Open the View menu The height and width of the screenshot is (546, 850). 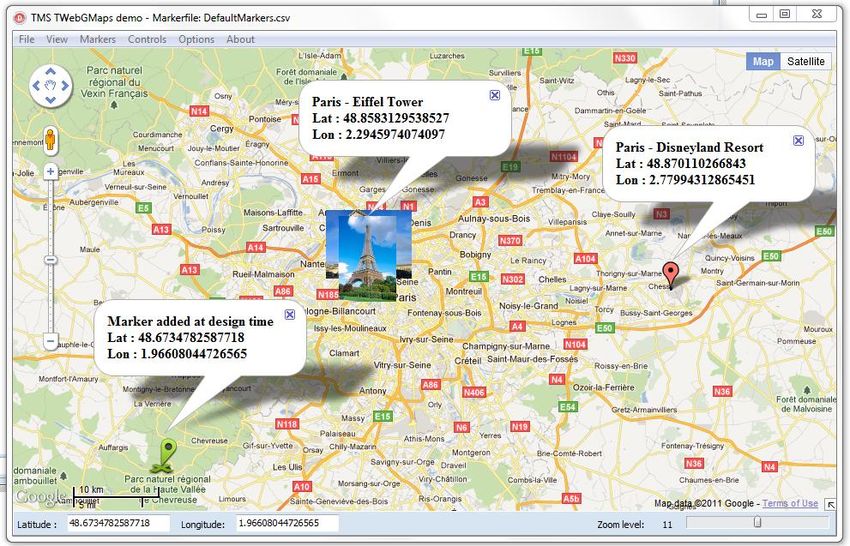[x=57, y=39]
